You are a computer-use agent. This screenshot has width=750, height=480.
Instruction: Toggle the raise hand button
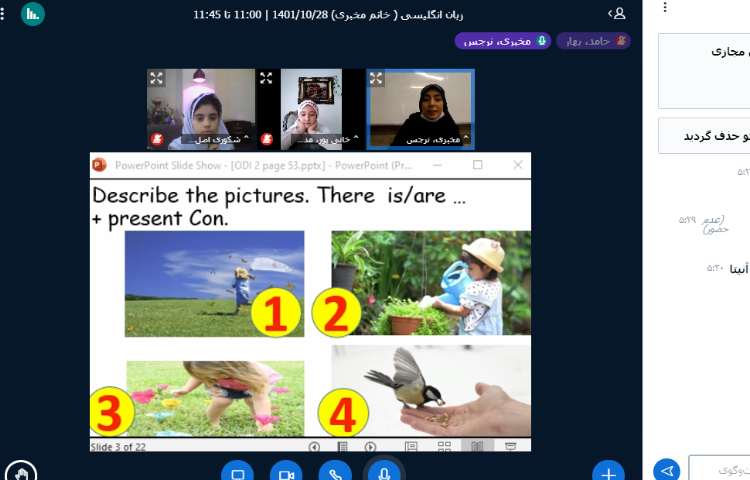(x=21, y=473)
